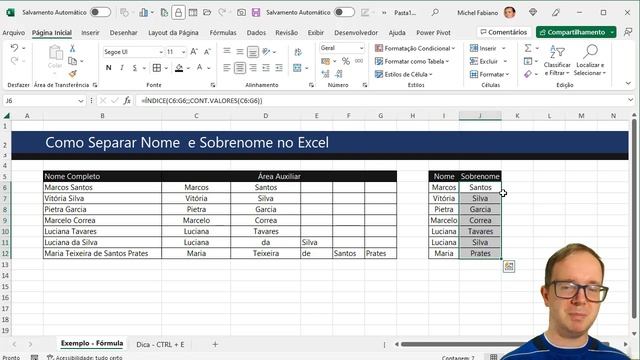Open Formatação Condicional dropdown
The height and width of the screenshot is (360, 640).
coord(415,48)
